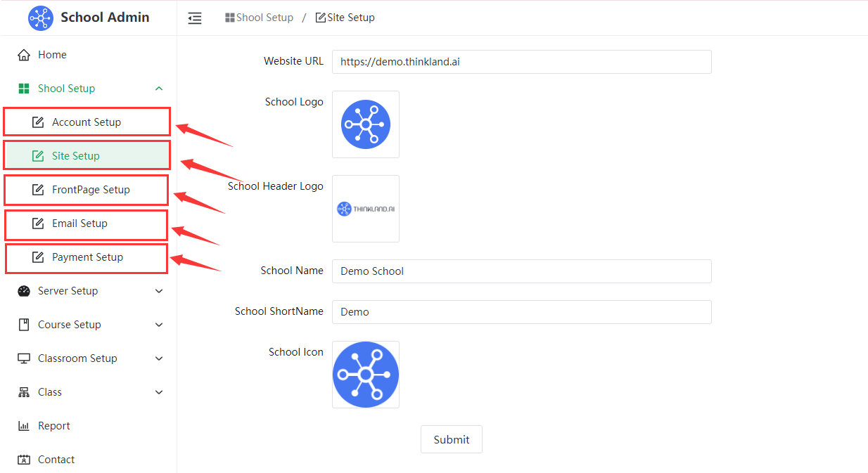Click the Report bar chart icon

[24, 426]
